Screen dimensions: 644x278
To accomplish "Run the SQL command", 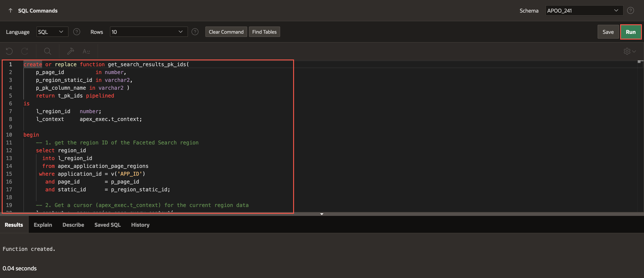I will pos(631,32).
